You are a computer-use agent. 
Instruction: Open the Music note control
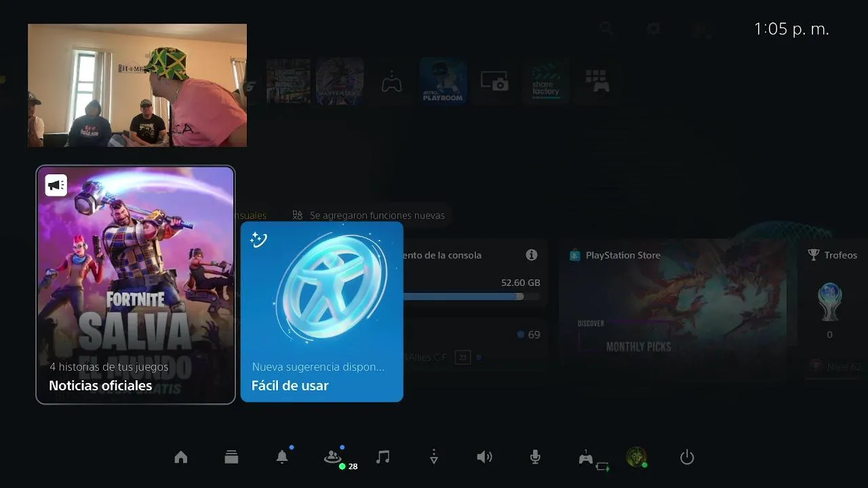pos(383,457)
